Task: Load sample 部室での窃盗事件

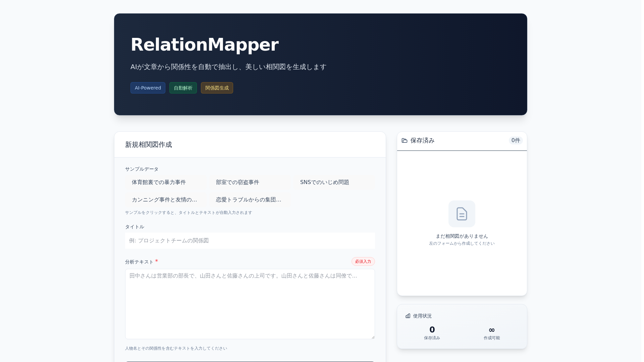Action: 250,182
